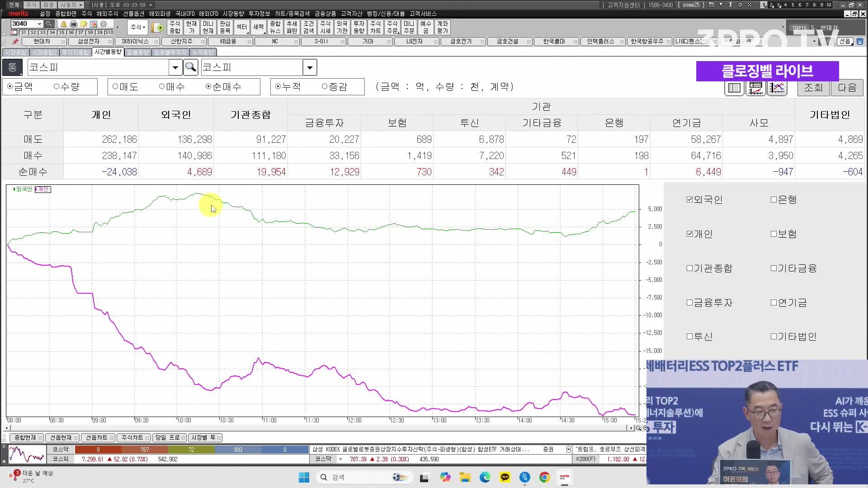Switch to the 일별동향 tab
The image size is (868, 488).
pyautogui.click(x=138, y=53)
